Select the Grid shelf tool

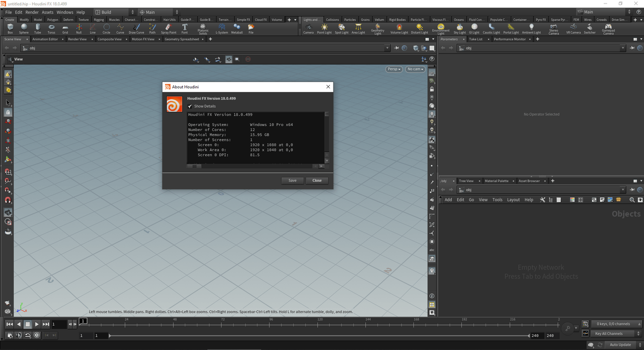(65, 29)
